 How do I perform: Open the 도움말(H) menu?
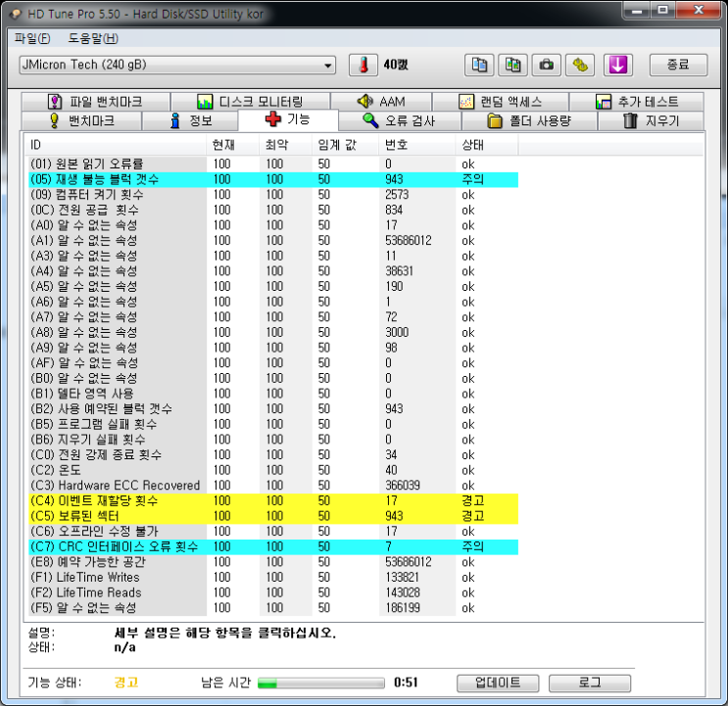click(x=93, y=38)
